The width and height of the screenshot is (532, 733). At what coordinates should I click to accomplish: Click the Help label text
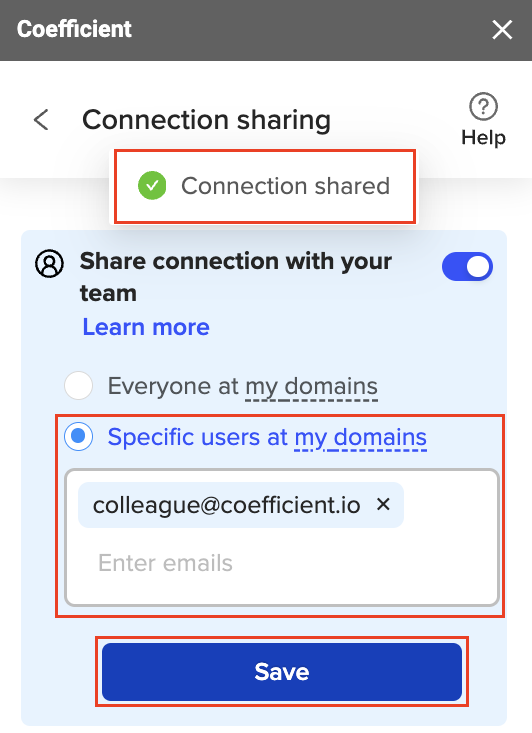click(x=483, y=137)
